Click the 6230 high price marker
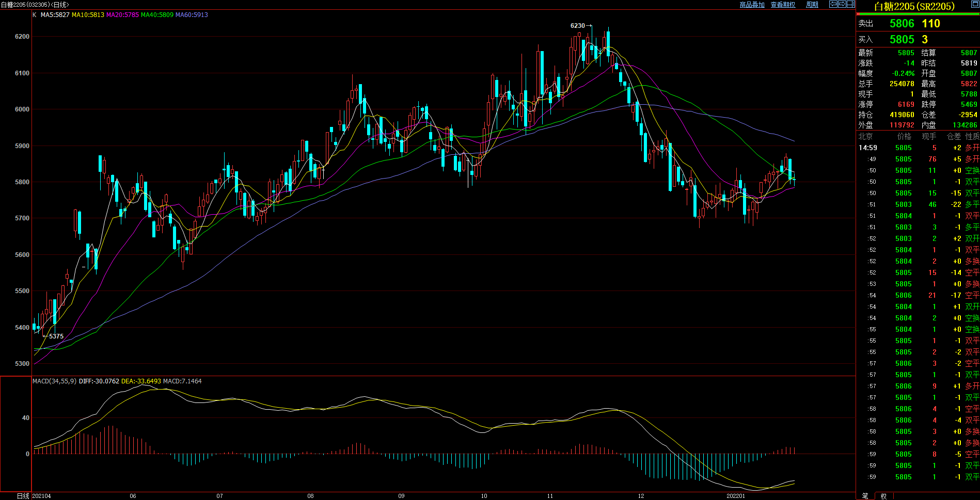 coord(578,26)
